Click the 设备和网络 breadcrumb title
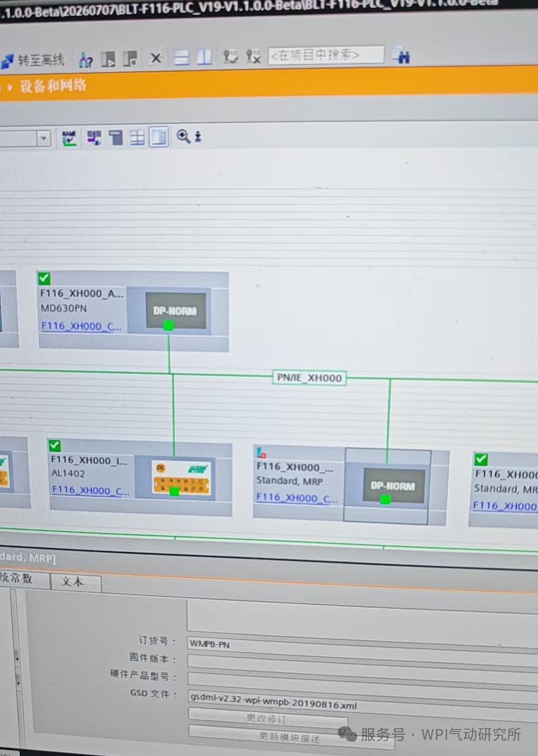 click(53, 86)
